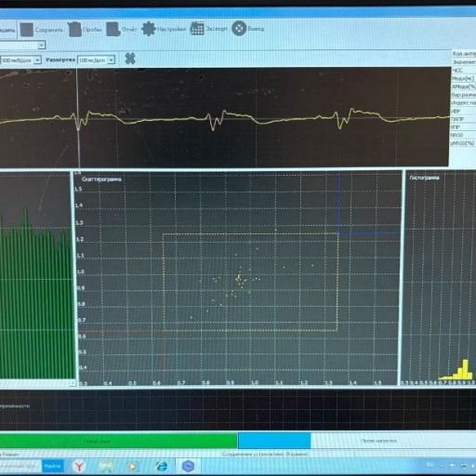
Task: Open the combo box under the toolbar
Action: [22, 46]
